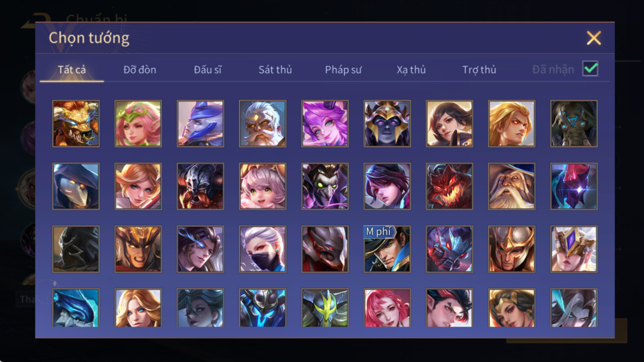Screen dimensions: 644x362
Task: Toggle the Đã nhận checkbox
Action: pyautogui.click(x=590, y=69)
